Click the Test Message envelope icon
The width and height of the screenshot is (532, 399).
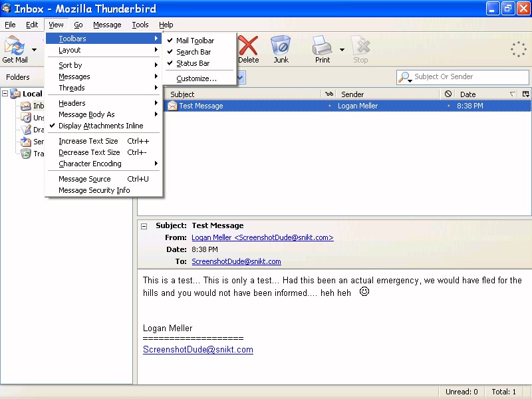(172, 106)
